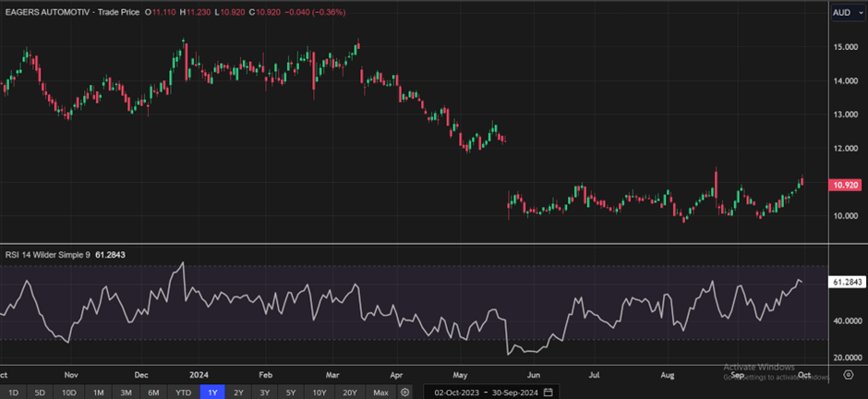
Task: Select the 3M time range
Action: pyautogui.click(x=126, y=393)
